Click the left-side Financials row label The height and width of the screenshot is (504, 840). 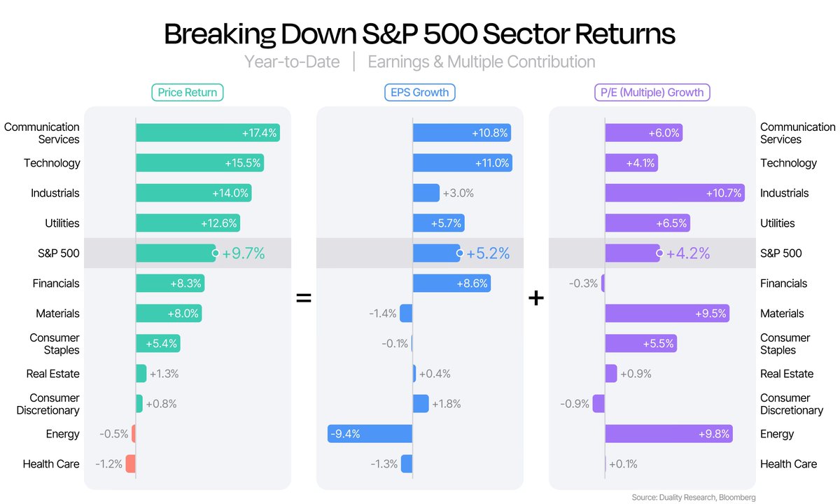tap(56, 283)
